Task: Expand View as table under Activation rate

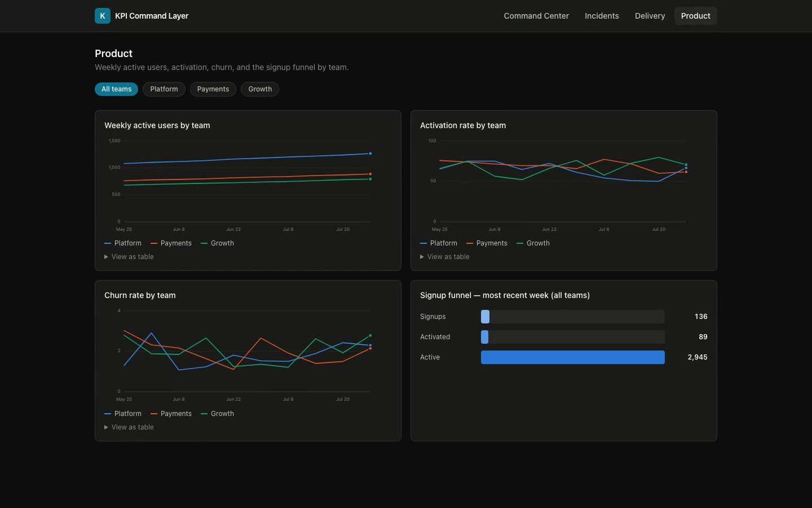Action: coord(445,257)
